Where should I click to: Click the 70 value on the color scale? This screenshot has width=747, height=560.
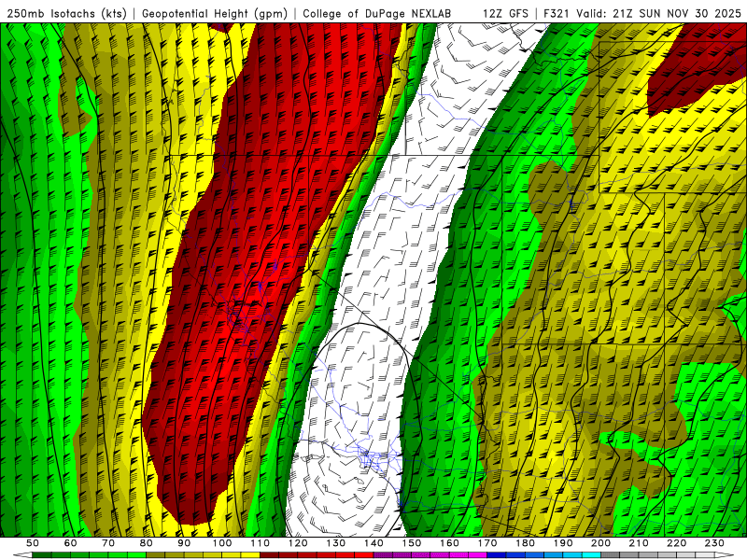click(x=108, y=543)
